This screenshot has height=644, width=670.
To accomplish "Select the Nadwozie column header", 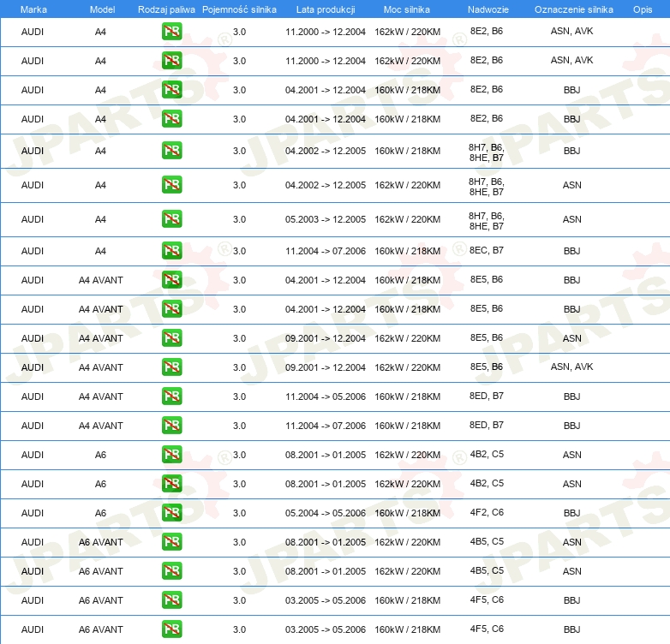I will click(x=486, y=9).
